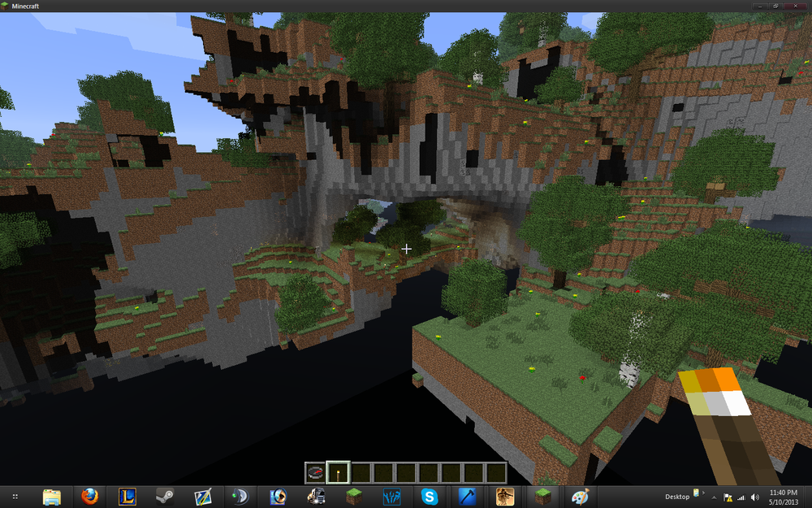This screenshot has width=812, height=508.
Task: Switch to Minecraft grass block icon beside Paint
Action: [x=542, y=497]
